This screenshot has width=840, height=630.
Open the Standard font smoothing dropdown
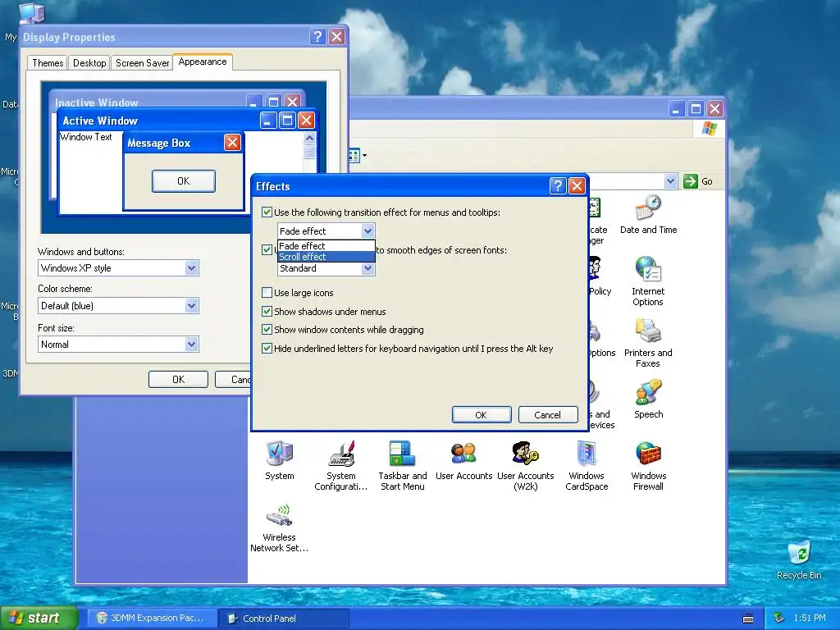click(x=367, y=268)
